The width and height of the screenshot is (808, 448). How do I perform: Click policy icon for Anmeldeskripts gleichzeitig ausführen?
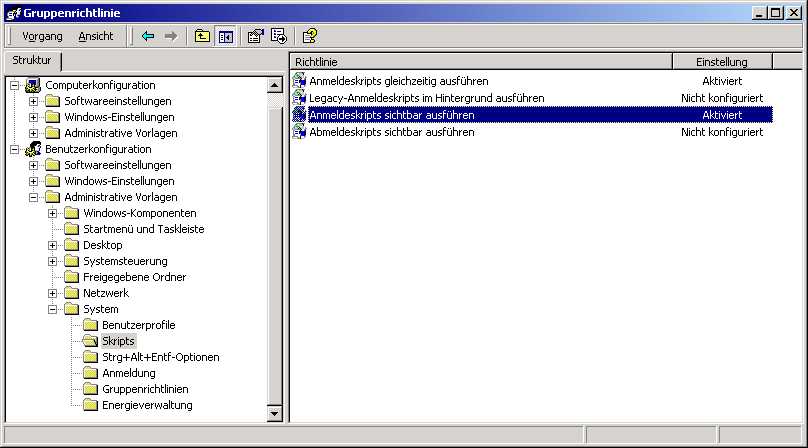[x=299, y=80]
